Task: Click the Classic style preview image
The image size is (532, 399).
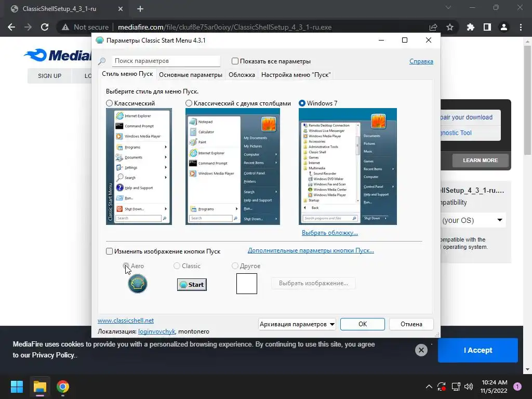Action: click(139, 166)
